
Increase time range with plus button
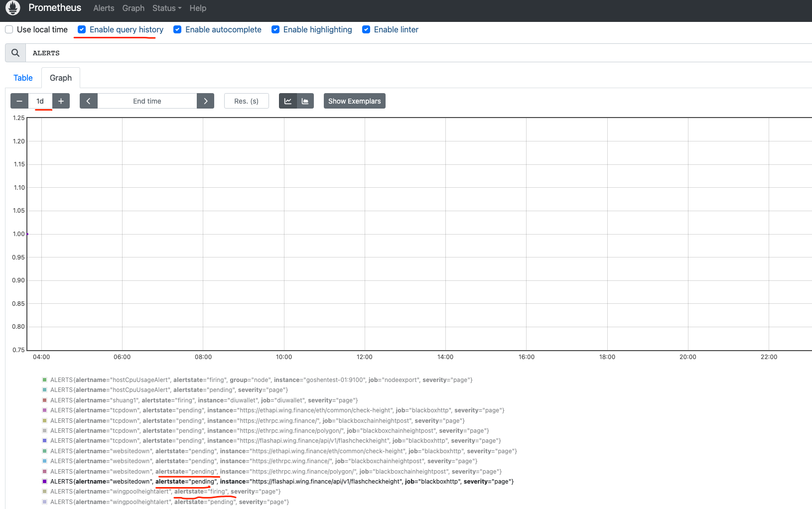tap(61, 101)
